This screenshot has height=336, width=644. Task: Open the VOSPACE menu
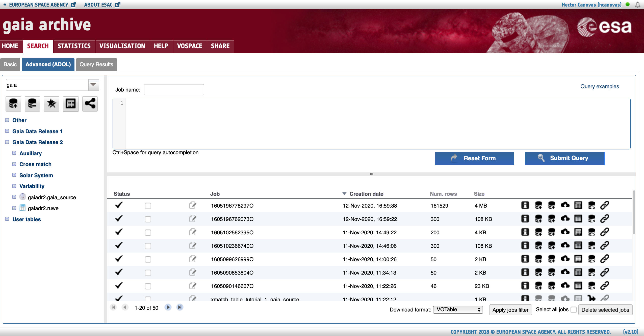190,46
